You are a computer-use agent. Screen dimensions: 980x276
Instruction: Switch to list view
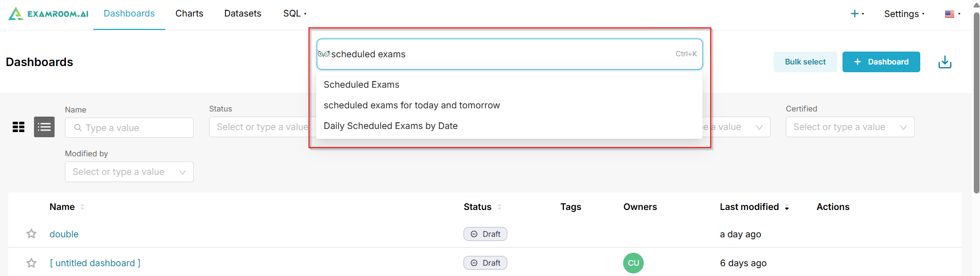pos(44,127)
